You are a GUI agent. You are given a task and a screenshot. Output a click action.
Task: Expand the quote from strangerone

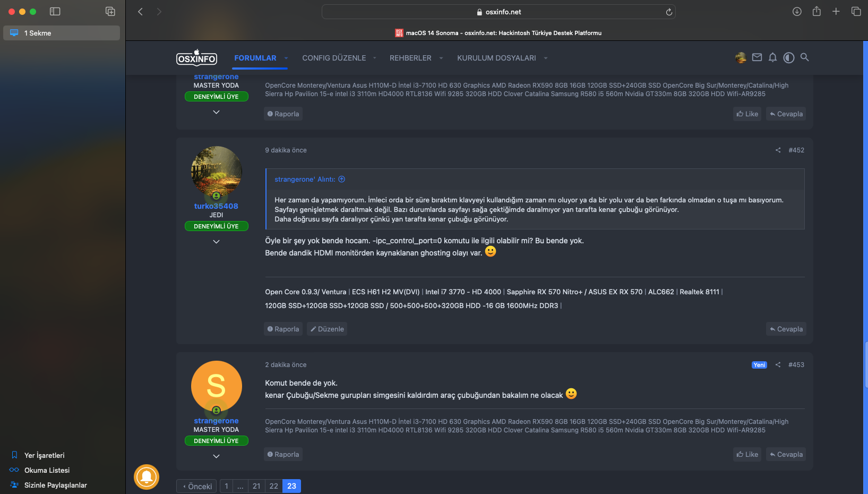342,180
